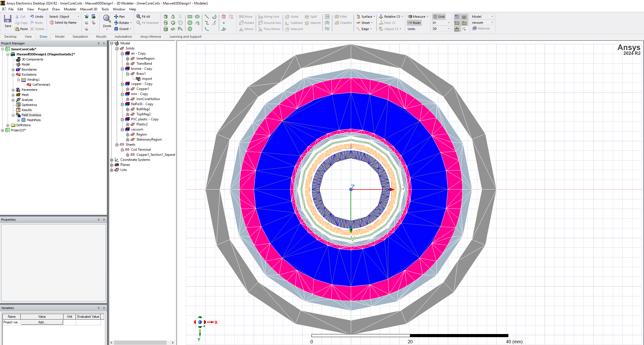The image size is (644, 345).
Task: Collapse the Excitations tree node
Action: pyautogui.click(x=13, y=75)
